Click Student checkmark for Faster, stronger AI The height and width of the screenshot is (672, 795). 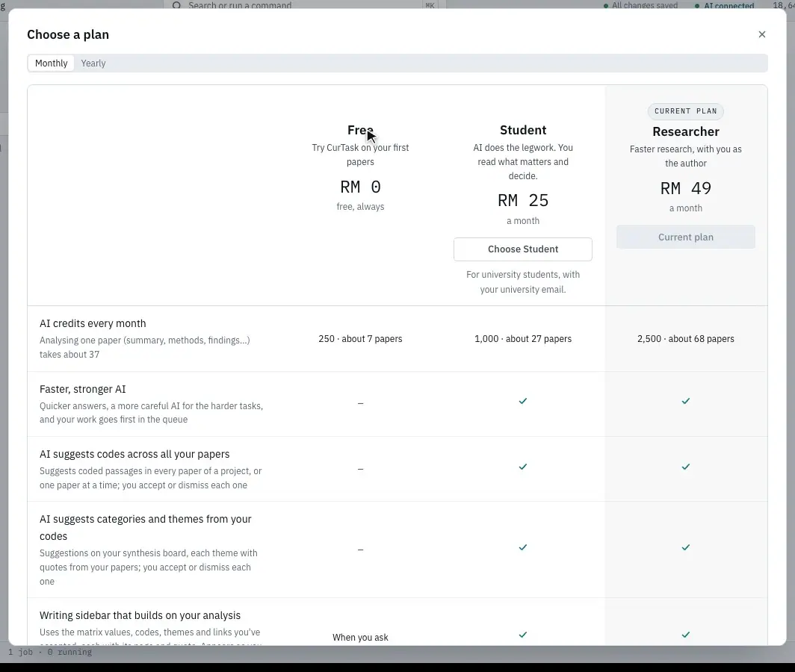[x=523, y=401]
